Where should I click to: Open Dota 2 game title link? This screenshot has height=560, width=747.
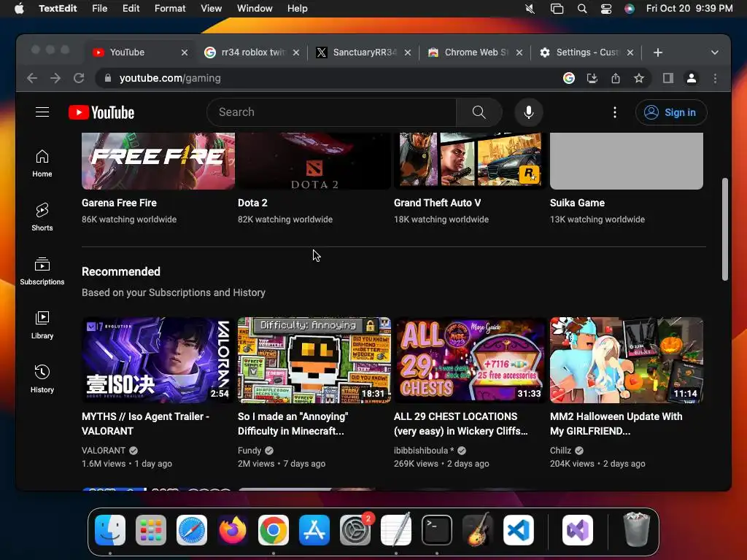coord(252,203)
